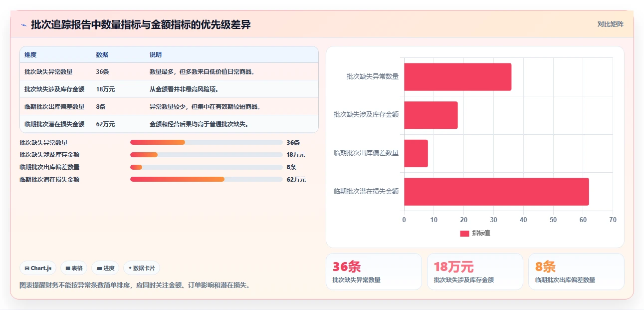Click the 说明 column header

click(156, 55)
